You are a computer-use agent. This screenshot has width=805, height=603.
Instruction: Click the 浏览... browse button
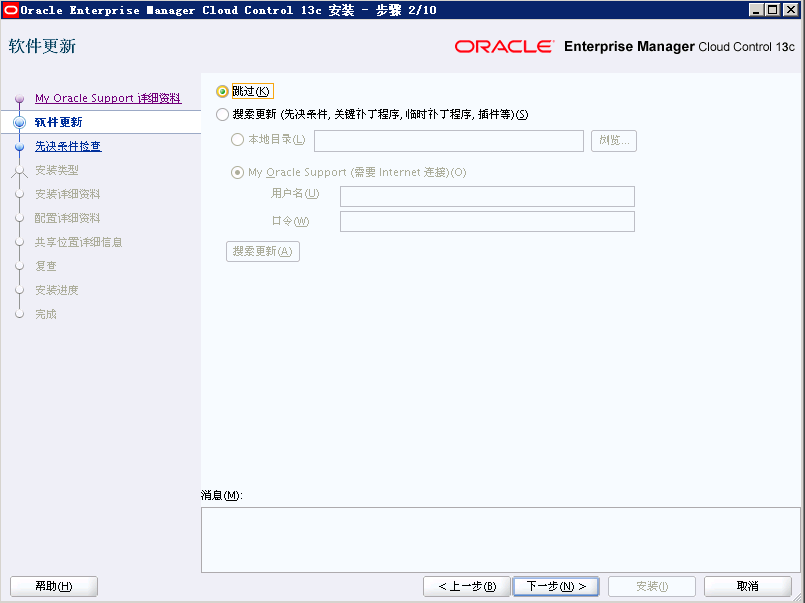click(x=614, y=141)
